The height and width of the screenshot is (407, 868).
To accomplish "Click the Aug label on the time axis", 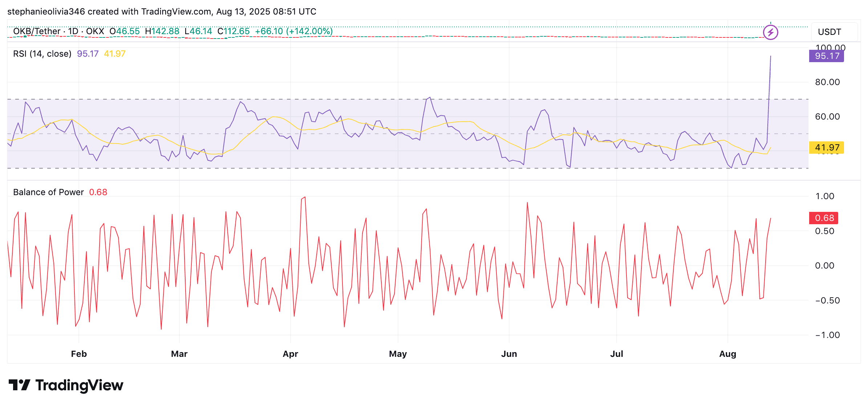I will [x=727, y=354].
